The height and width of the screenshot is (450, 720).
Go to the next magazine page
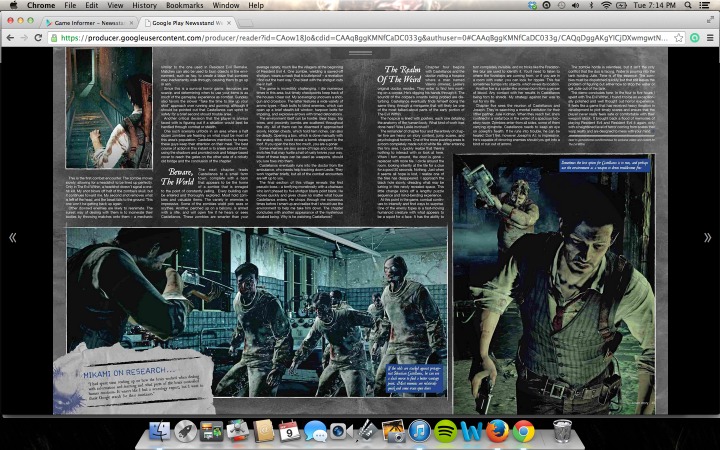point(707,237)
